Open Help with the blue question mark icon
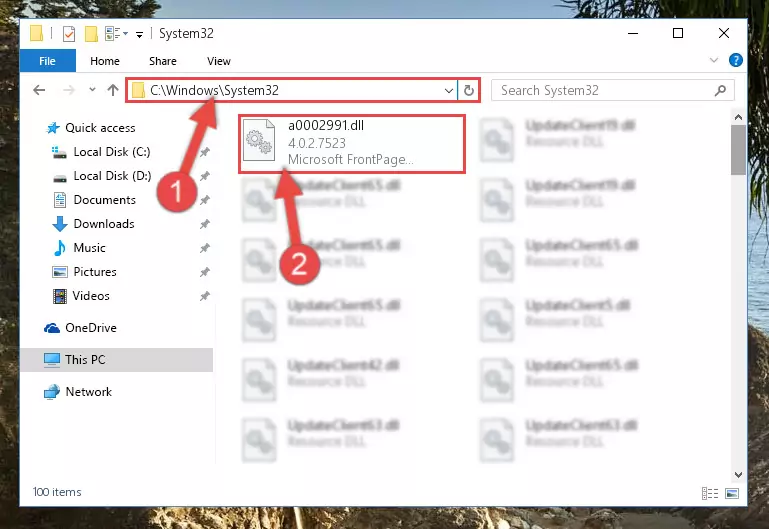 [735, 60]
